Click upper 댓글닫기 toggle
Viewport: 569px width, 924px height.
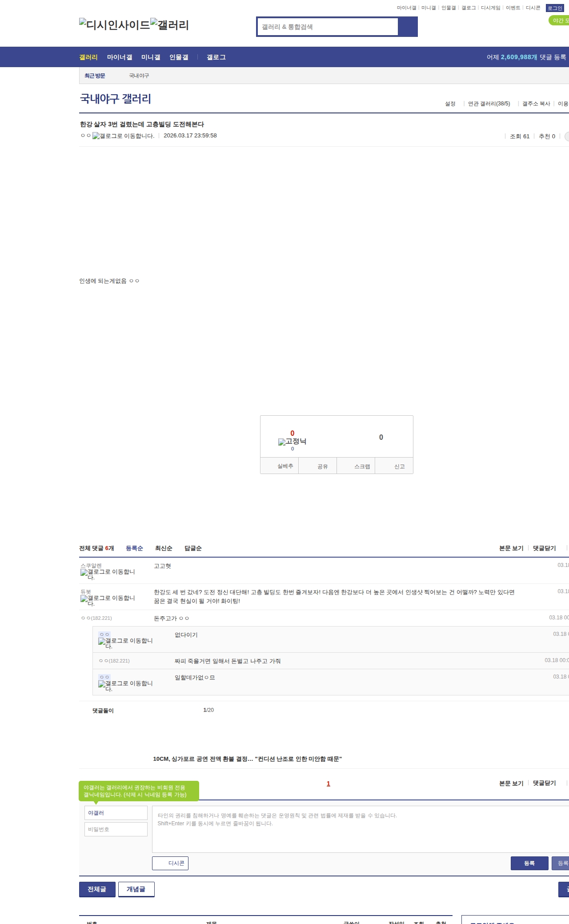[545, 548]
